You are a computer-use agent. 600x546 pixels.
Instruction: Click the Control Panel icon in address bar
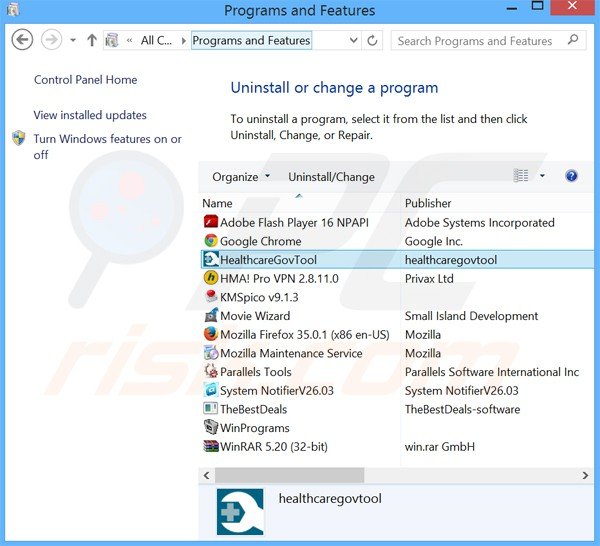click(x=112, y=40)
